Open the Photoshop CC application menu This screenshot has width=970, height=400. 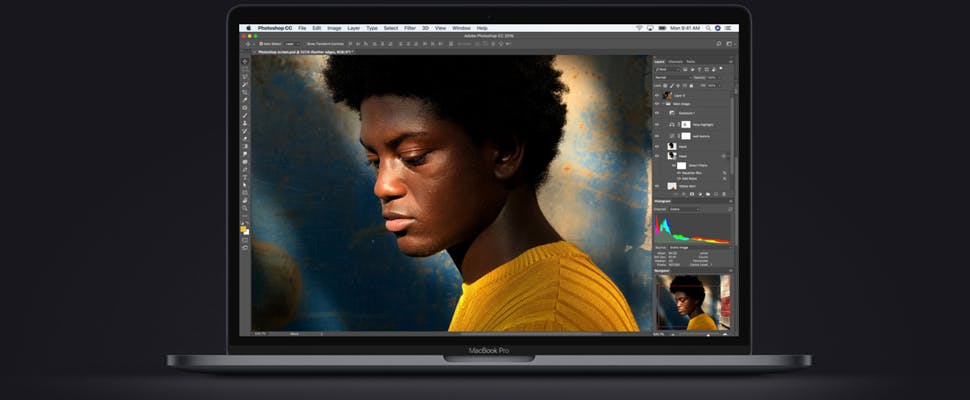point(275,28)
